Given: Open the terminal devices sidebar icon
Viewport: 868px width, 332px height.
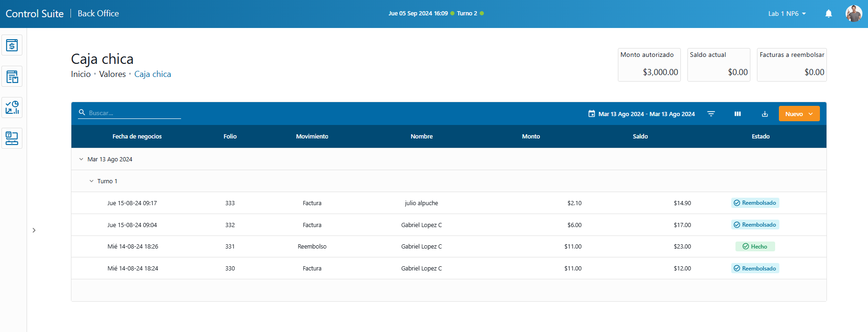Looking at the screenshot, I should [x=12, y=138].
